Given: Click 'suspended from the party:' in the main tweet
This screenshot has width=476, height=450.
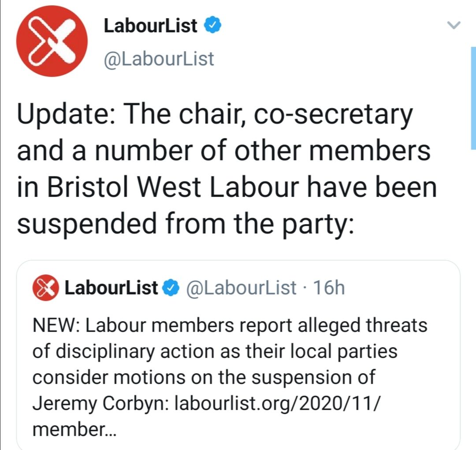Looking at the screenshot, I should click(185, 223).
